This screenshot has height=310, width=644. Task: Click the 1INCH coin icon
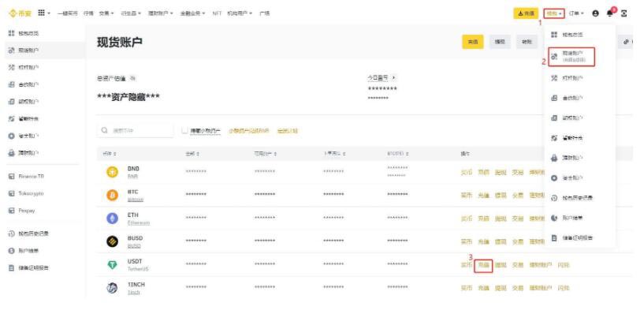pos(112,288)
